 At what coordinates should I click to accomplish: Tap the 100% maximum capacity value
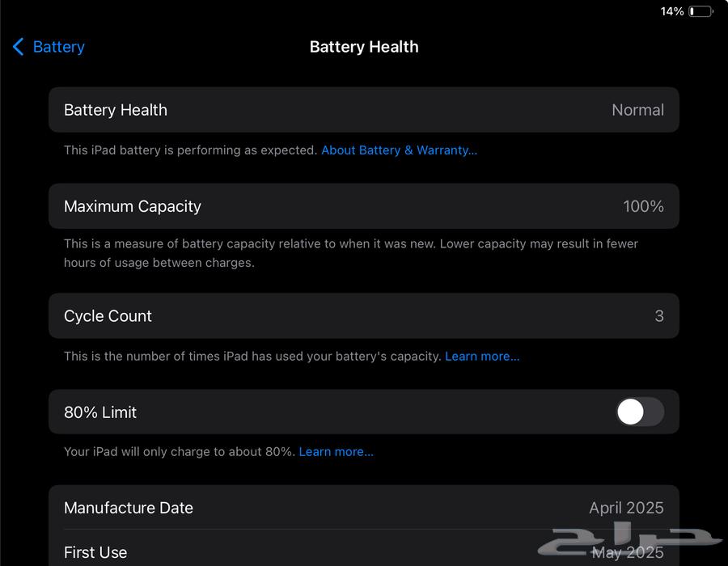click(643, 206)
